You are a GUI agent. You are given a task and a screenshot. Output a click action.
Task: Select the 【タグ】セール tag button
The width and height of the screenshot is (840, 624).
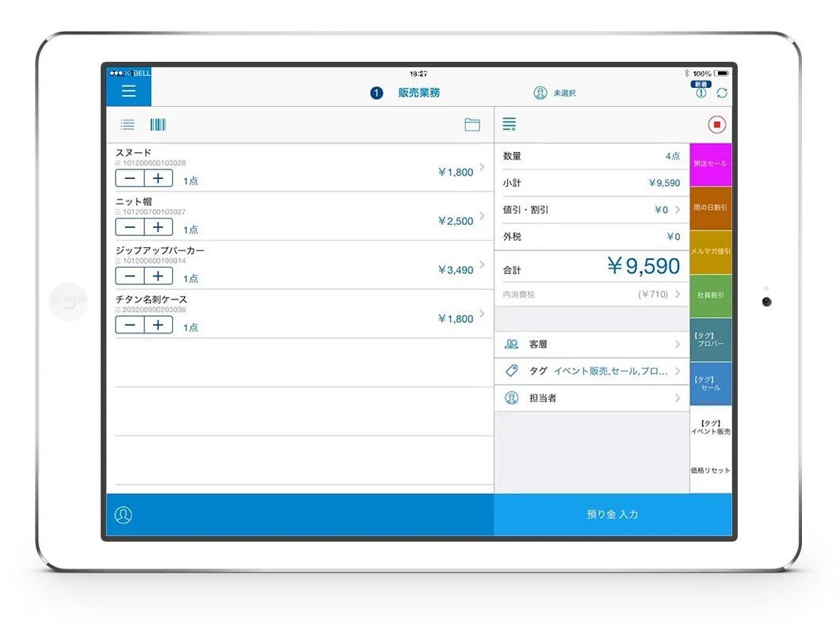[710, 384]
